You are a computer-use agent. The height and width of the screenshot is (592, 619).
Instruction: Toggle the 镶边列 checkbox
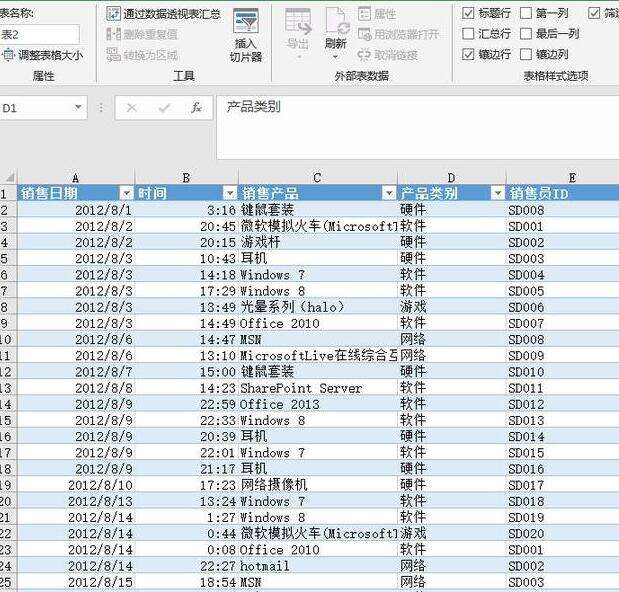click(526, 54)
